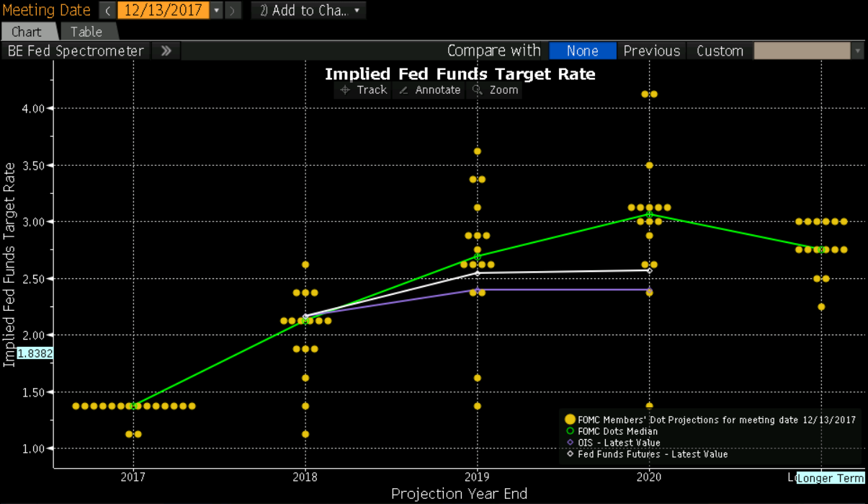Click the Meeting Date label
Screen dimensions: 868x504
pos(47,10)
